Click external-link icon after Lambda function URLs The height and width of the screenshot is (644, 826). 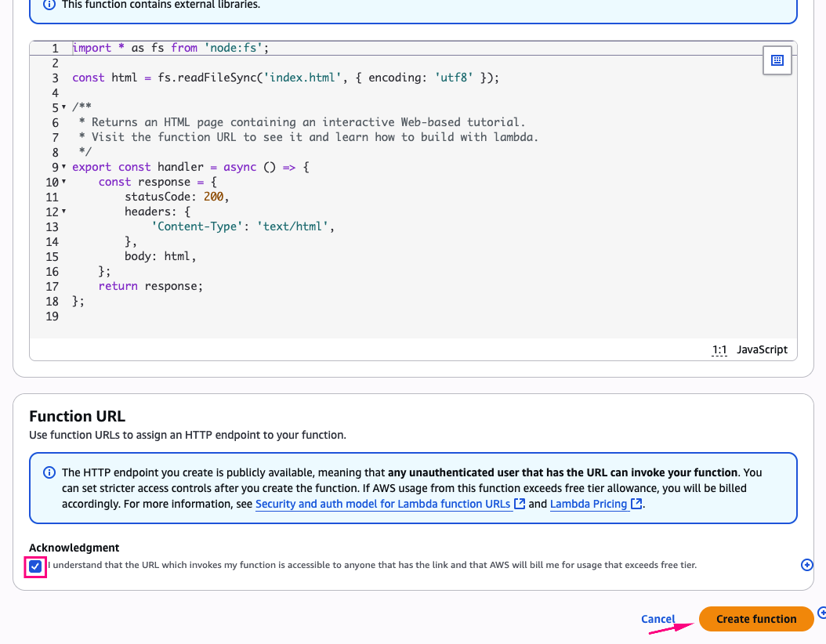click(x=519, y=504)
